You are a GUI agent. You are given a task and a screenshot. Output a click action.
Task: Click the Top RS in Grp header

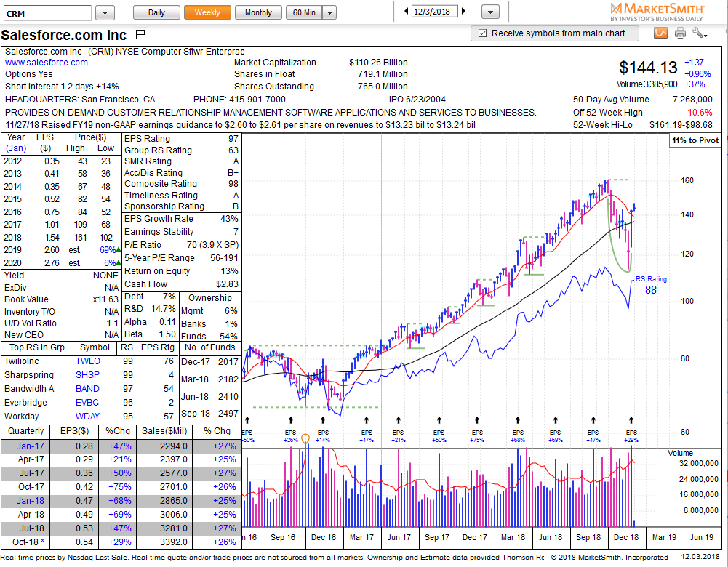click(36, 347)
